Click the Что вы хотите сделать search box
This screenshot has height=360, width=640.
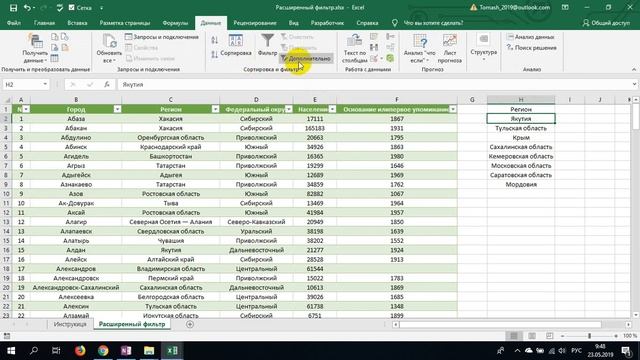(x=433, y=23)
